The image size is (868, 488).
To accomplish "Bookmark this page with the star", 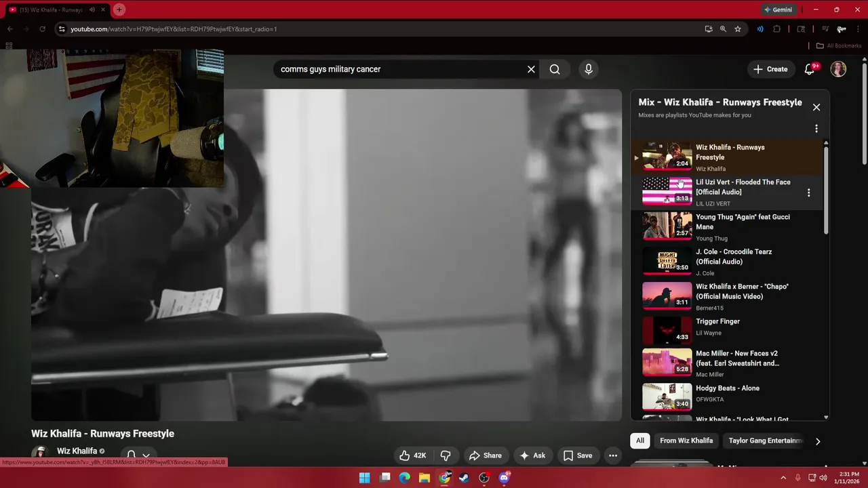I will (738, 29).
